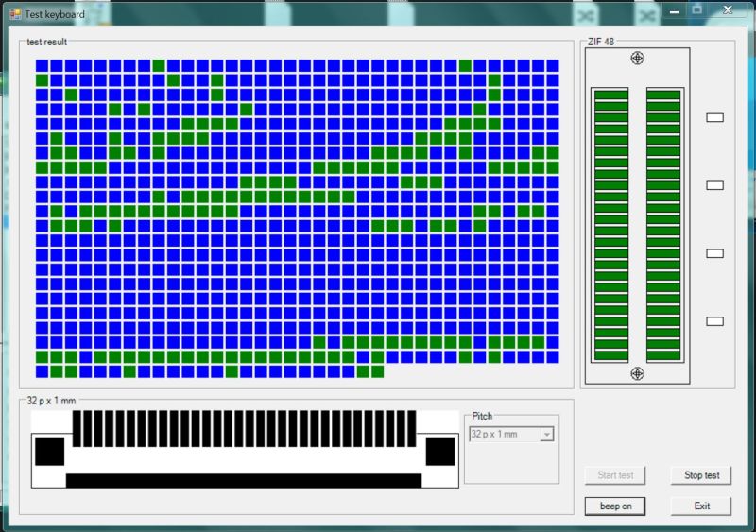Click the Pitch dropdown arrow button

(547, 435)
